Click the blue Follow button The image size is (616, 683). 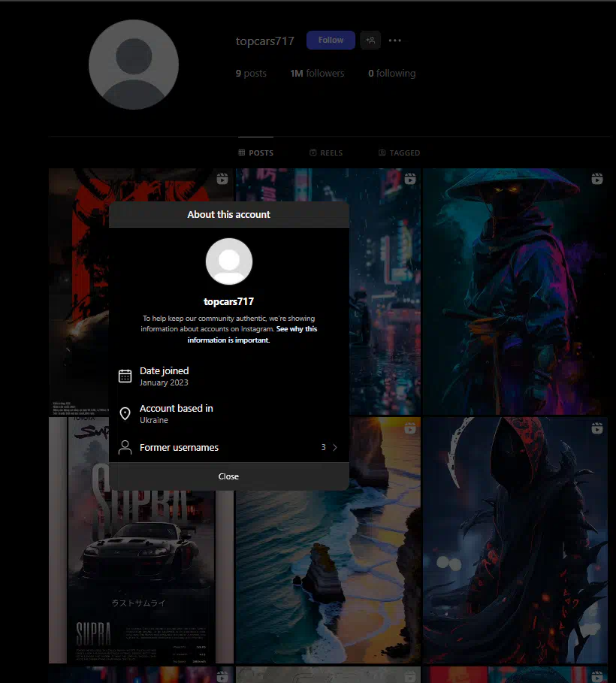tap(331, 40)
